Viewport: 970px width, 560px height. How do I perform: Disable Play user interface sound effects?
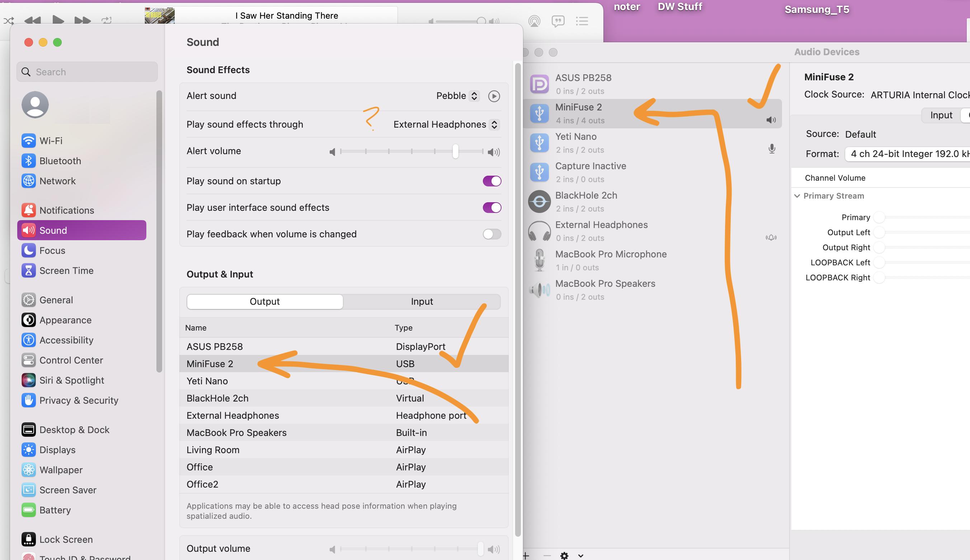coord(492,208)
